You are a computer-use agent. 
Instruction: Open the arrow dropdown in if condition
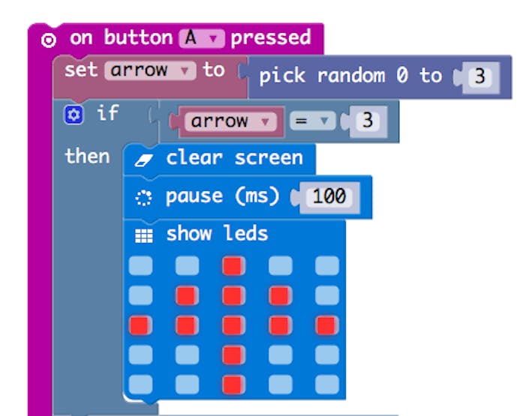pos(230,121)
